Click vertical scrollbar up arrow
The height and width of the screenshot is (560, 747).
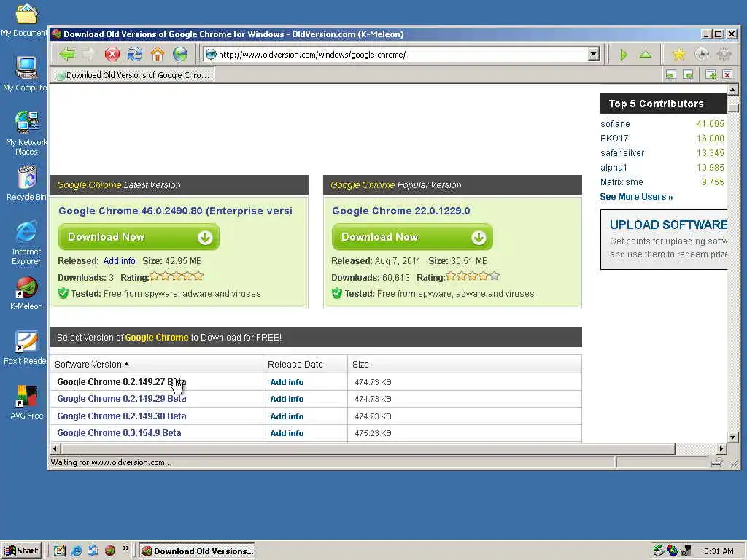pyautogui.click(x=732, y=90)
